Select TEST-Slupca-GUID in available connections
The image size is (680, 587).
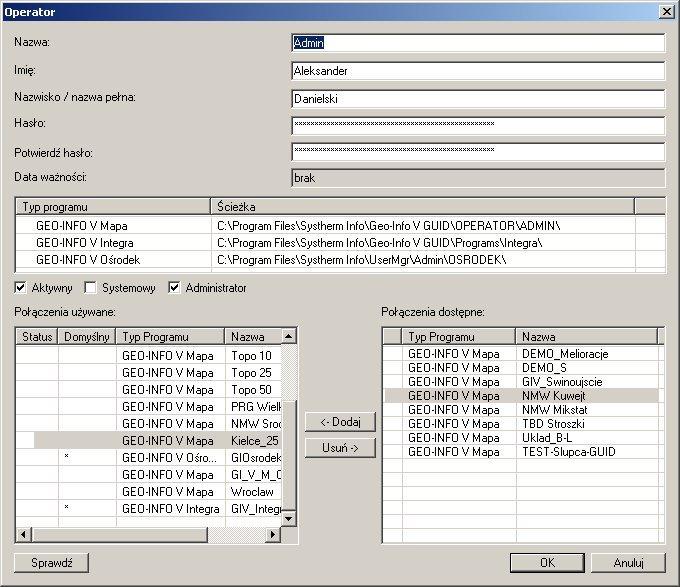coord(522,451)
